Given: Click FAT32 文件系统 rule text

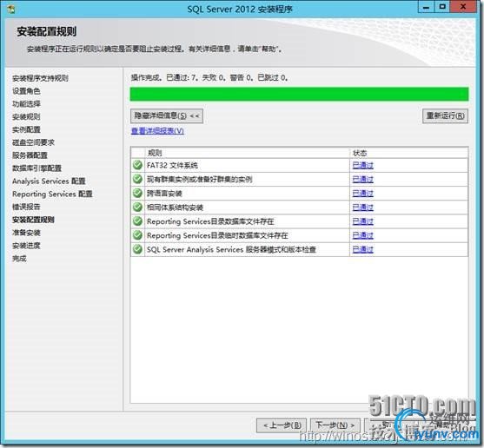Looking at the screenshot, I should click(172, 165).
